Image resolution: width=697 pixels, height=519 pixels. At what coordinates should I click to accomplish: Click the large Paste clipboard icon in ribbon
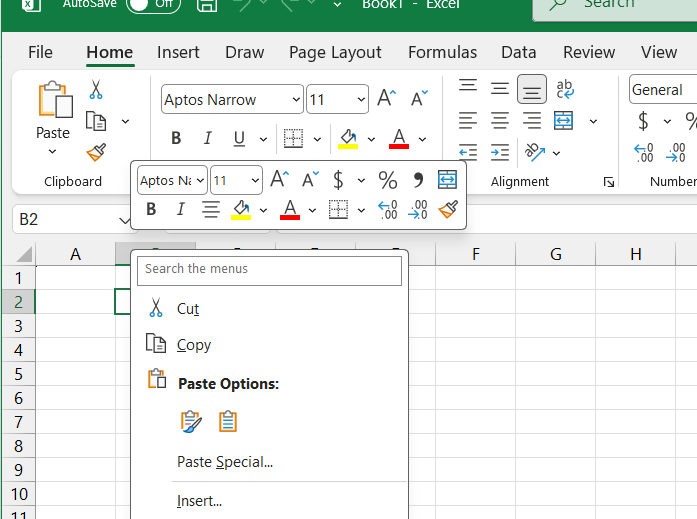[55, 100]
